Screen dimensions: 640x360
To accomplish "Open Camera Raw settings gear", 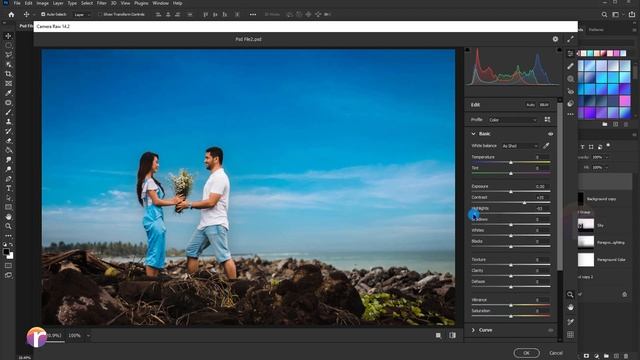I will coord(555,39).
